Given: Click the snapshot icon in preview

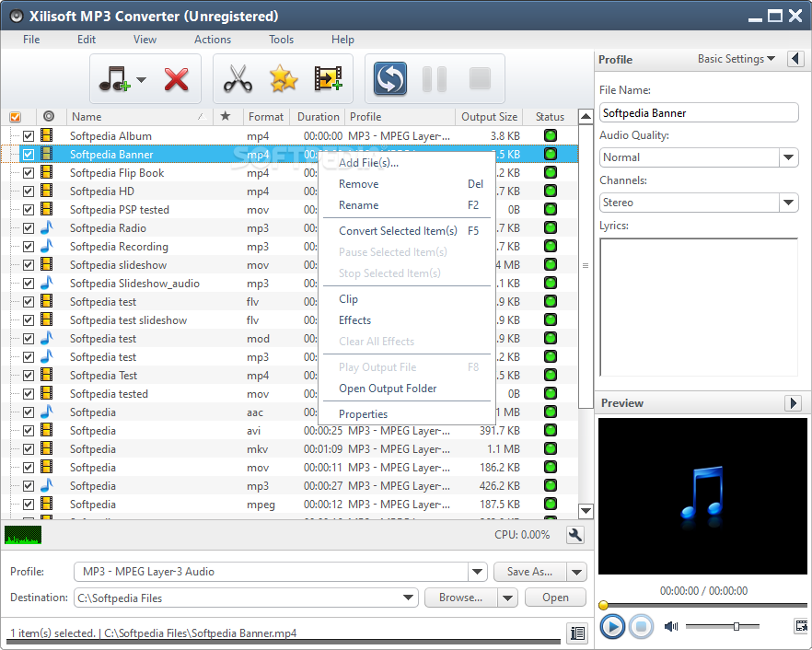Looking at the screenshot, I should pos(801,626).
